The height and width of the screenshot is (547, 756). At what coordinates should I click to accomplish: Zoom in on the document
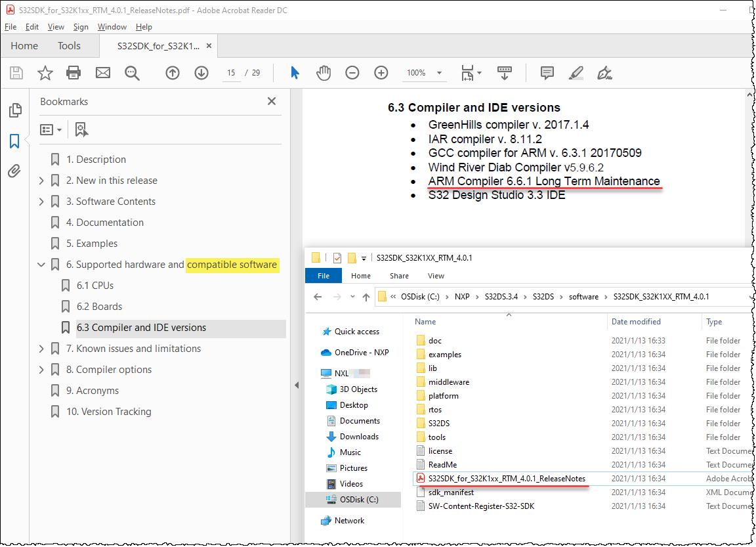coord(381,73)
